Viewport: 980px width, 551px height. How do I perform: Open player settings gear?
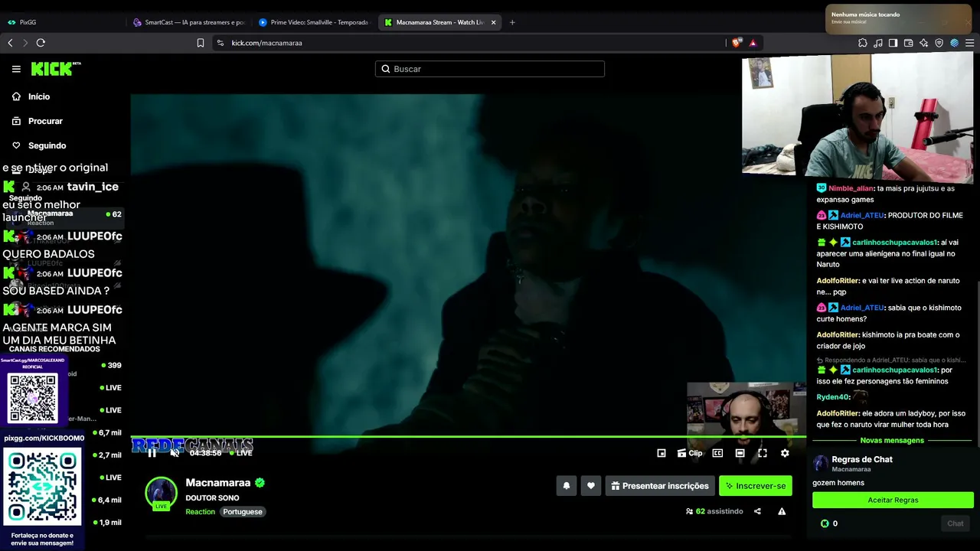(785, 453)
